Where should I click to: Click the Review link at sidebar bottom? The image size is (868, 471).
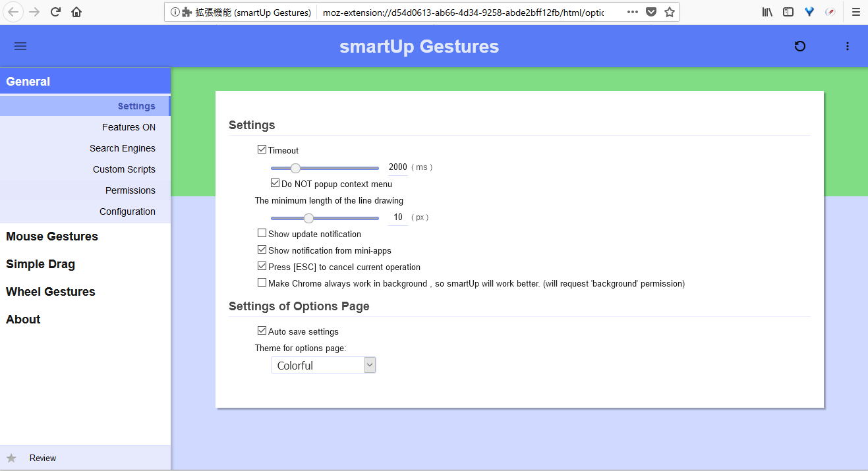pyautogui.click(x=43, y=458)
